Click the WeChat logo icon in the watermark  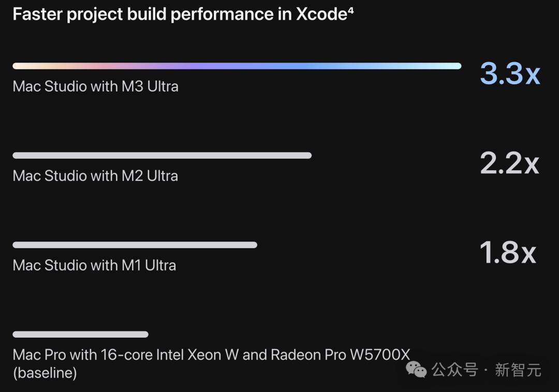click(x=416, y=369)
